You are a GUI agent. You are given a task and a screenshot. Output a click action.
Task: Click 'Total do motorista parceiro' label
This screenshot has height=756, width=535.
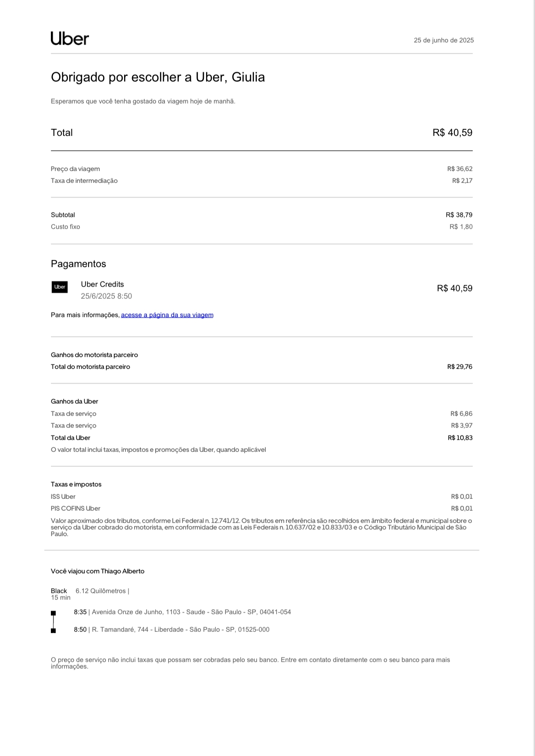point(90,367)
